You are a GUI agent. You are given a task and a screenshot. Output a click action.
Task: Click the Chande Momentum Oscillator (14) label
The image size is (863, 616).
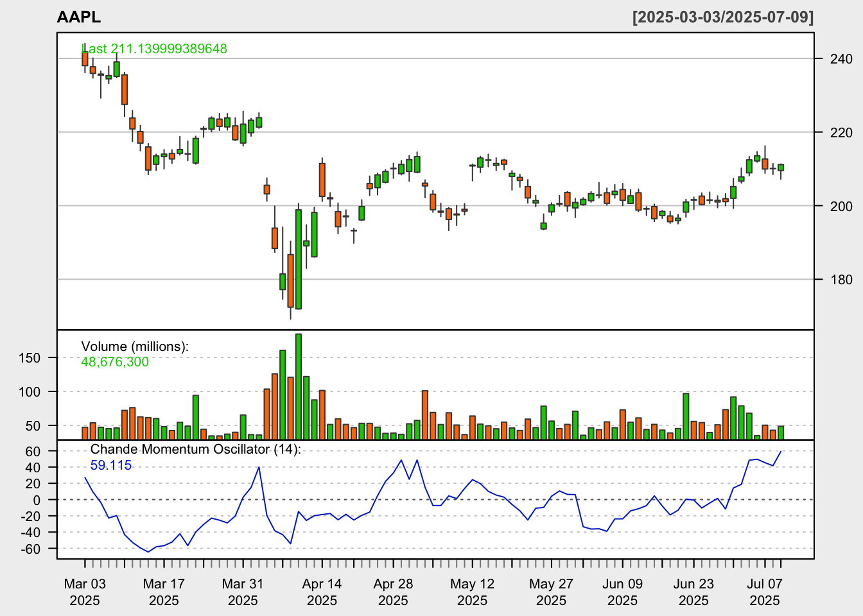(195, 449)
